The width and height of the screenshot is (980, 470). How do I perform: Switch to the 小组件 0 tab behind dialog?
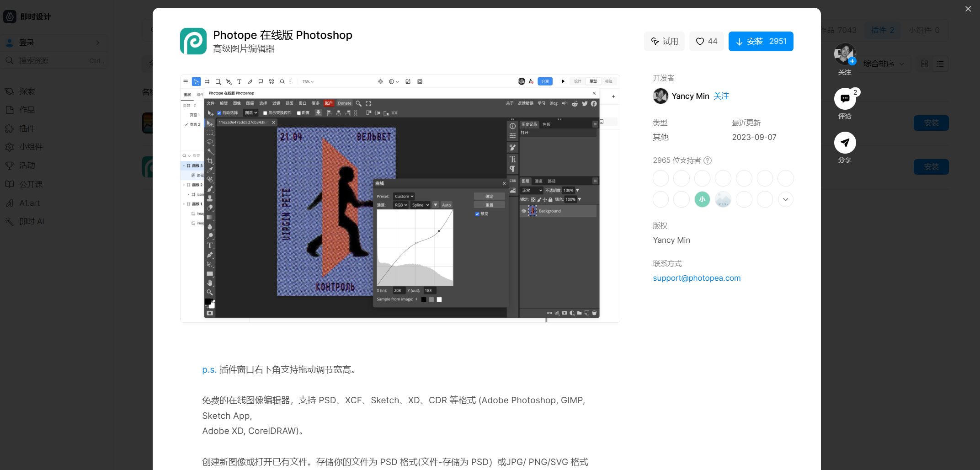[x=924, y=30]
